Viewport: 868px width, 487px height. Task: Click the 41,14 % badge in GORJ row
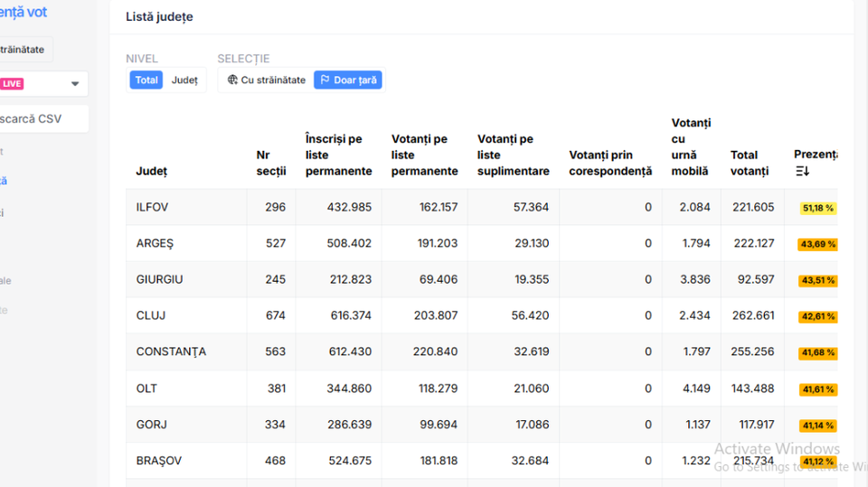(817, 426)
